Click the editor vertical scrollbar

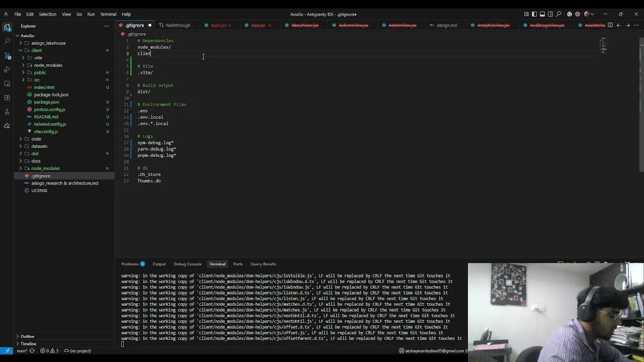click(x=640, y=106)
